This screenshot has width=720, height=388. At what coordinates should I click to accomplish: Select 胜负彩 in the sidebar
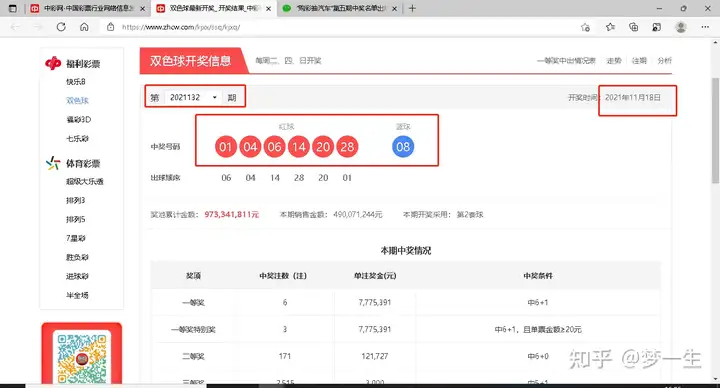point(77,257)
